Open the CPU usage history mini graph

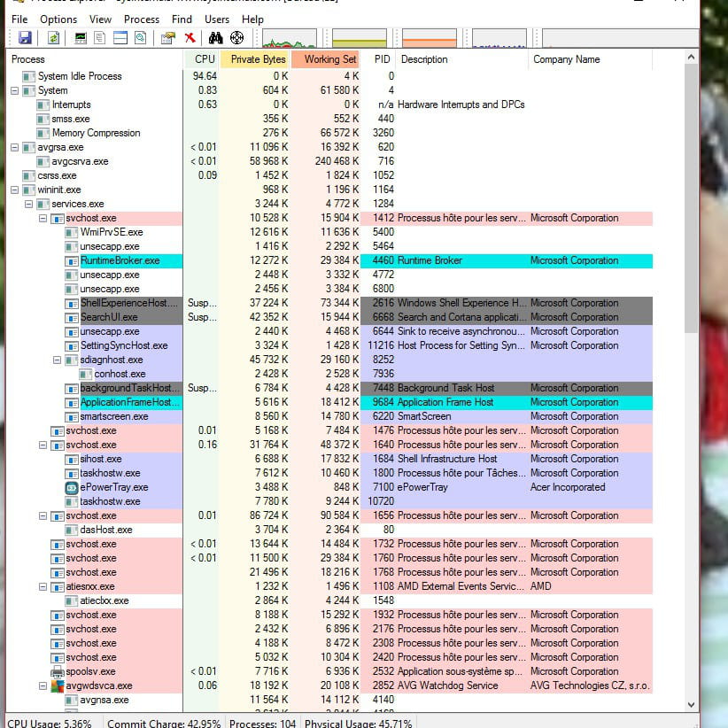click(x=290, y=39)
